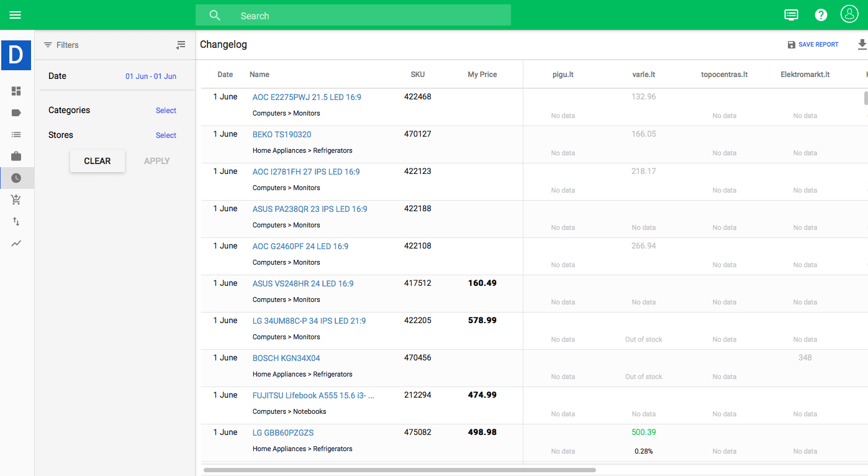The width and height of the screenshot is (868, 476).
Task: Click My Price 160.49
Action: [x=482, y=283]
